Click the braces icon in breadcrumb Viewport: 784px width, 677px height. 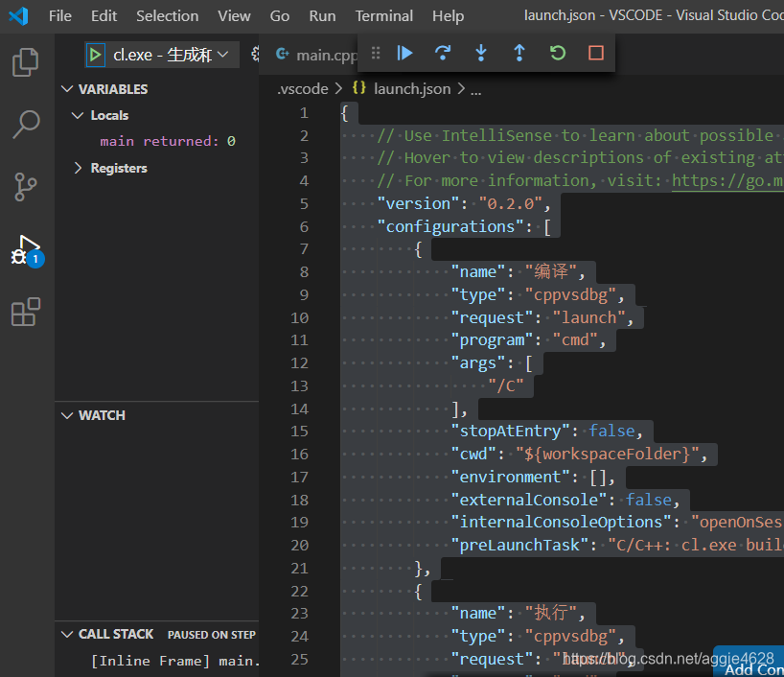pos(359,88)
